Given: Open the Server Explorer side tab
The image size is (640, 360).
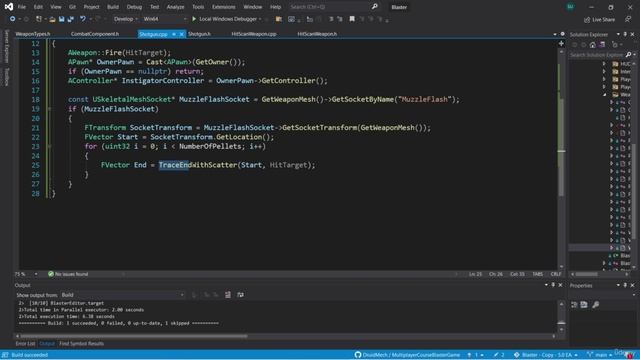Looking at the screenshot, I should [x=6, y=46].
